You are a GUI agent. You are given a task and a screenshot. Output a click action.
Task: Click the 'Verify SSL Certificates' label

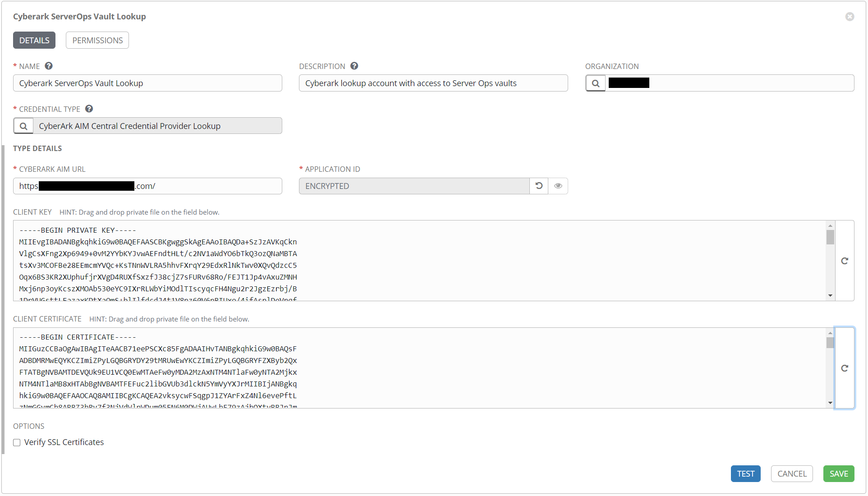tap(64, 442)
